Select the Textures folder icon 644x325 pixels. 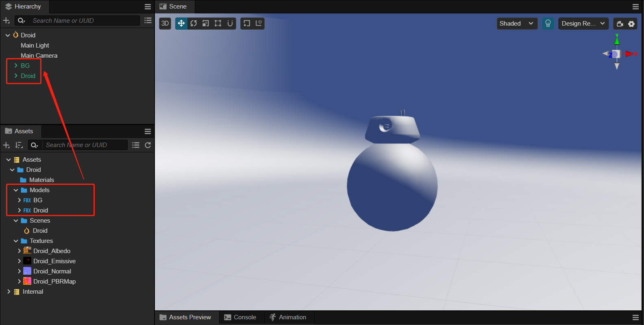[24, 241]
